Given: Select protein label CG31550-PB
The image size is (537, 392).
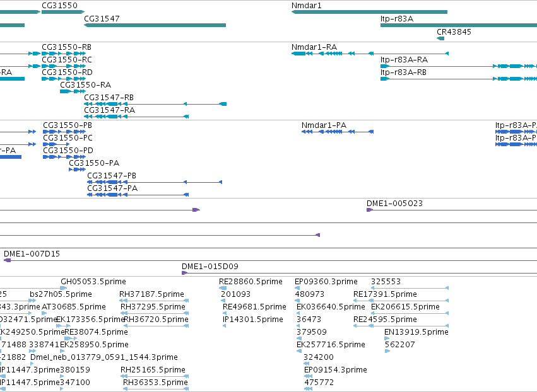Looking at the screenshot, I should pyautogui.click(x=68, y=125).
